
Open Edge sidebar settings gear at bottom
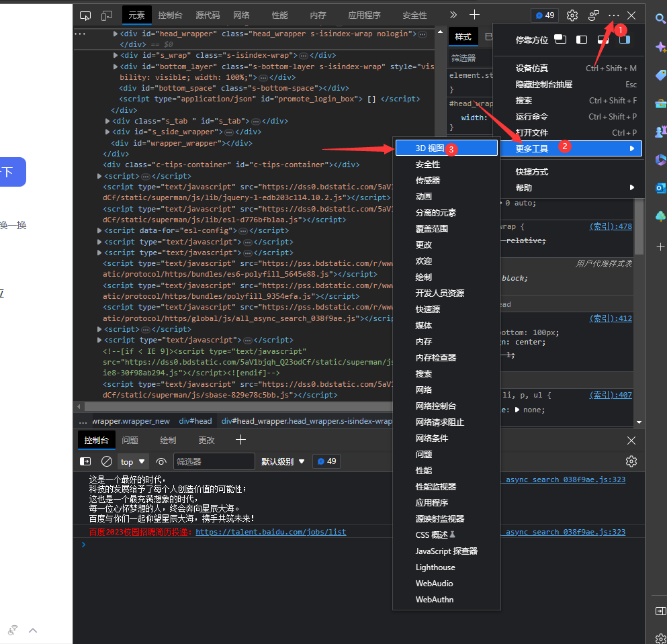[661, 638]
